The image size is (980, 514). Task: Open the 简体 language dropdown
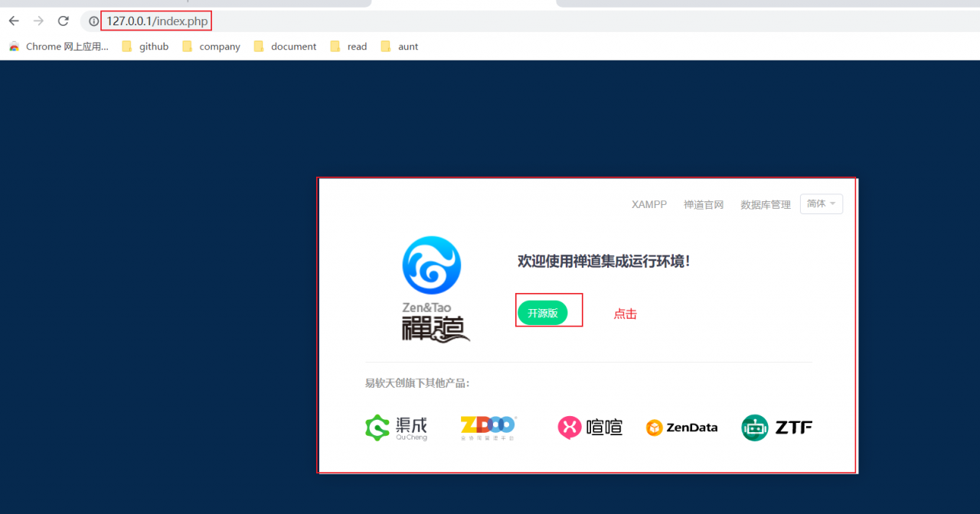coord(821,203)
